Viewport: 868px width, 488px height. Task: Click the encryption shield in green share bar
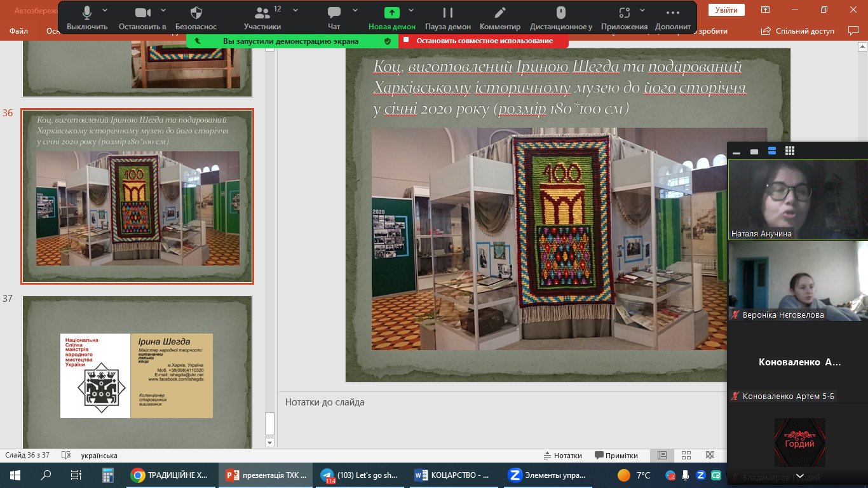tap(388, 41)
